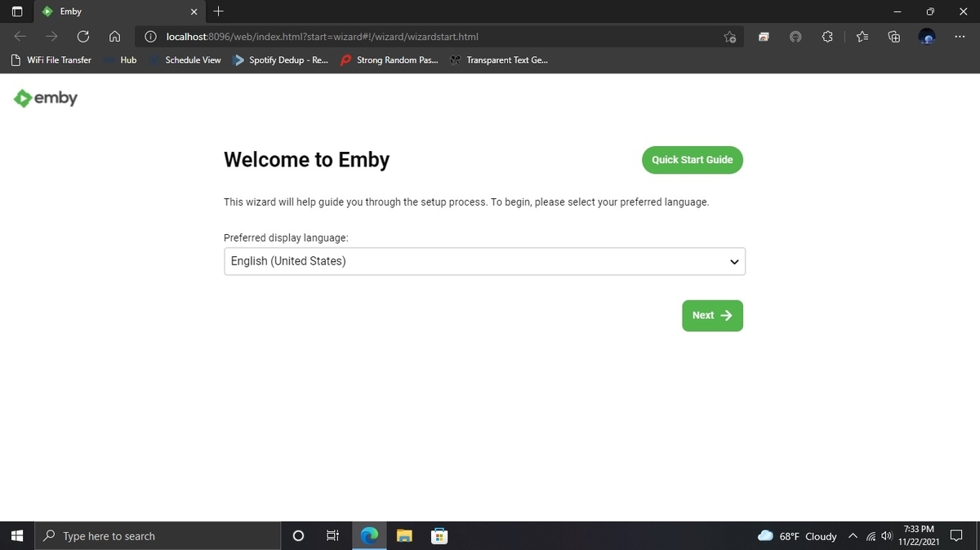Close the Emby tab
This screenshot has height=550, width=980.
194,12
